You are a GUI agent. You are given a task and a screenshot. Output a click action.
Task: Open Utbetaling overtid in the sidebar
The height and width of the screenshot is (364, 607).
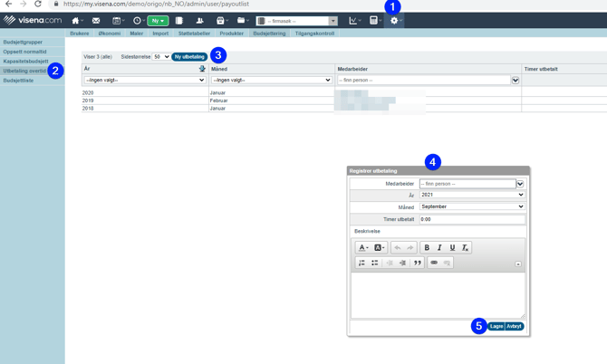(24, 71)
